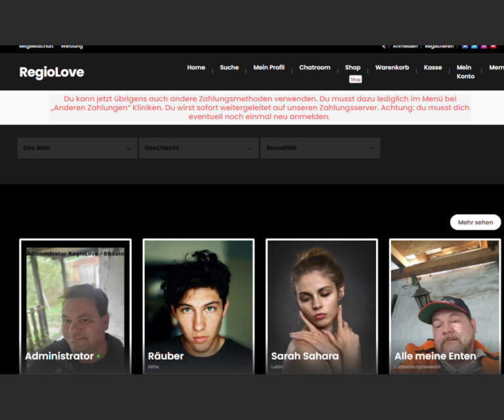Open the Räuber profile card

(199, 306)
